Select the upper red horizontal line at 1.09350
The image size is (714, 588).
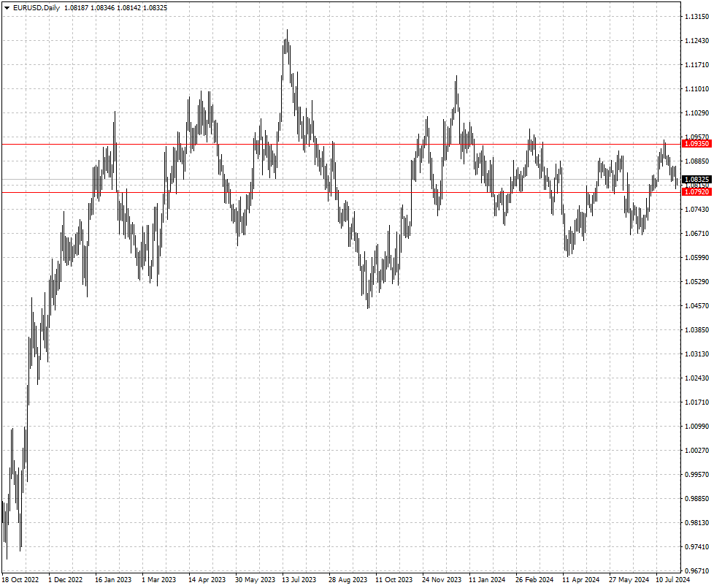pyautogui.click(x=342, y=145)
